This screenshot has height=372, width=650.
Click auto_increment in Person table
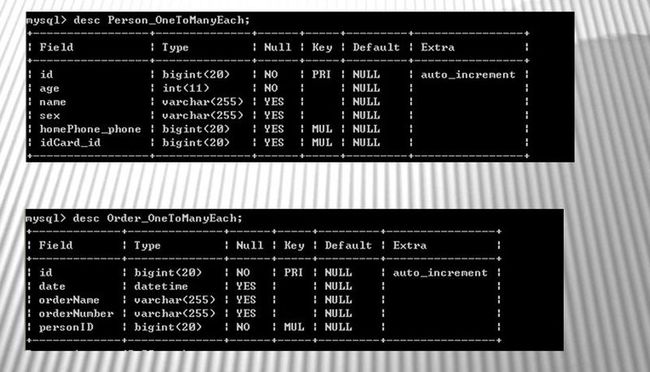click(x=468, y=75)
